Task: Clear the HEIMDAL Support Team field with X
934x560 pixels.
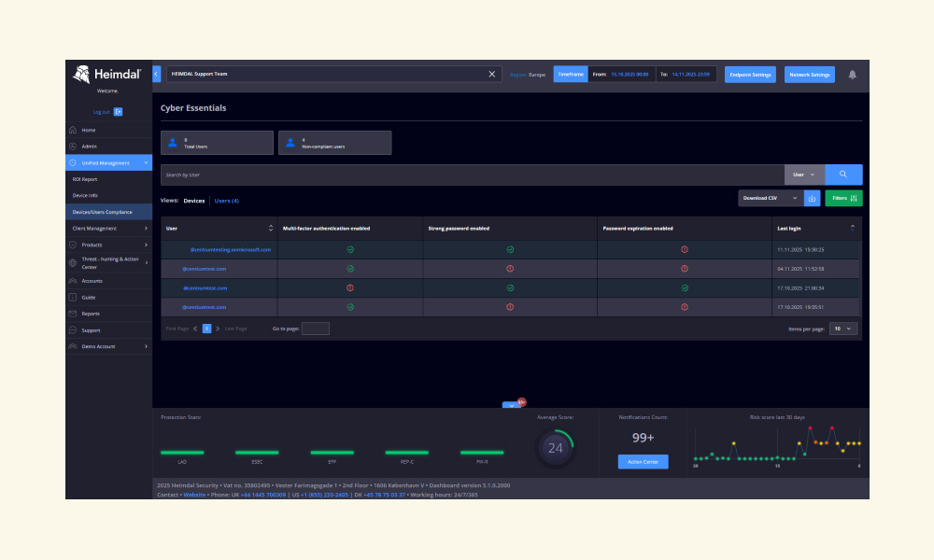Action: pos(492,74)
